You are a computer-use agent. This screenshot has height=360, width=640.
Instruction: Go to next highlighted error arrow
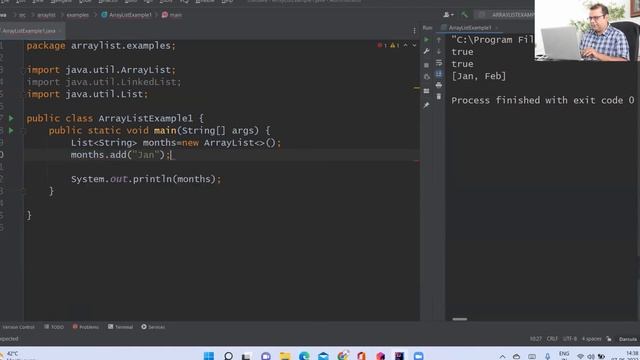pos(414,45)
